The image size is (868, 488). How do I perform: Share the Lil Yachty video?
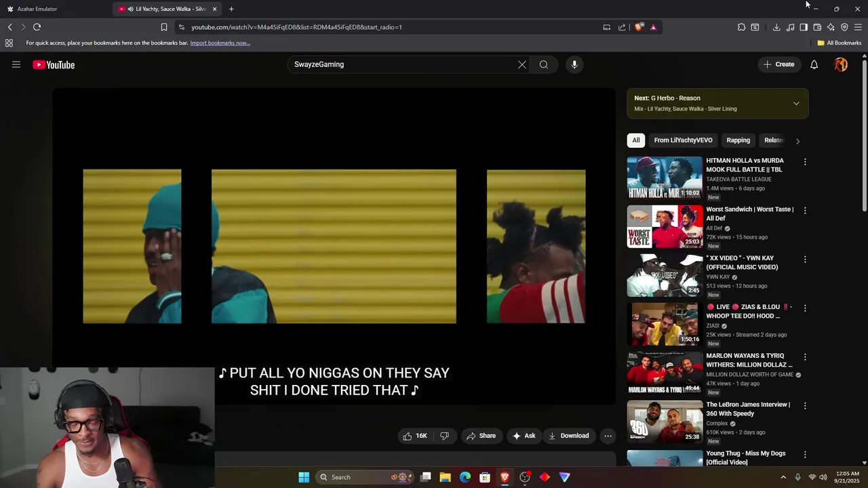pos(481,436)
